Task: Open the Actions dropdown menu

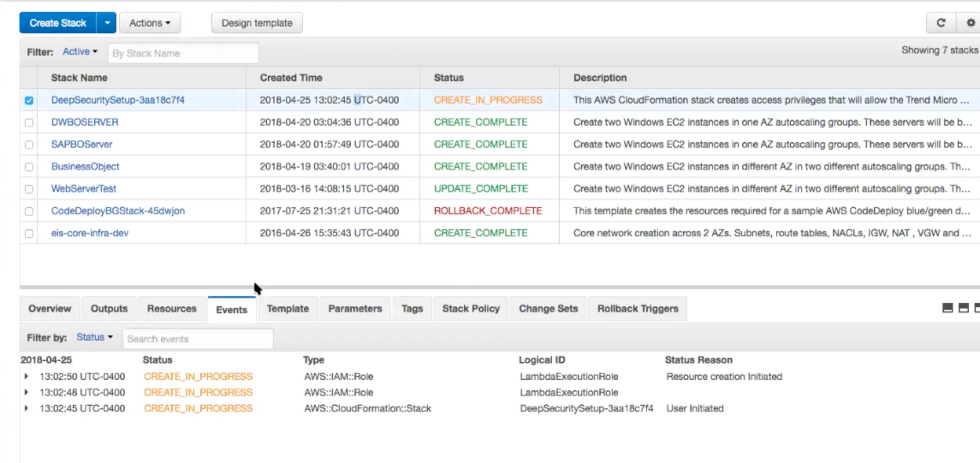Action: click(x=150, y=23)
